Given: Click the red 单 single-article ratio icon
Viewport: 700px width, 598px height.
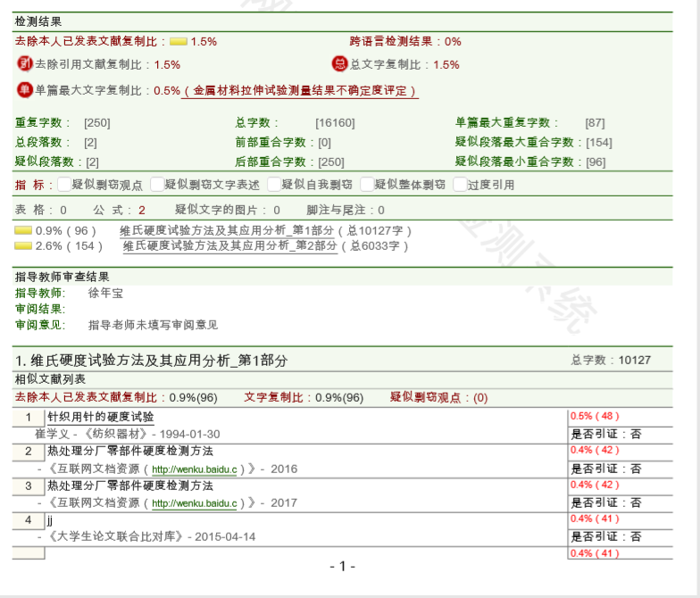Looking at the screenshot, I should point(25,89).
